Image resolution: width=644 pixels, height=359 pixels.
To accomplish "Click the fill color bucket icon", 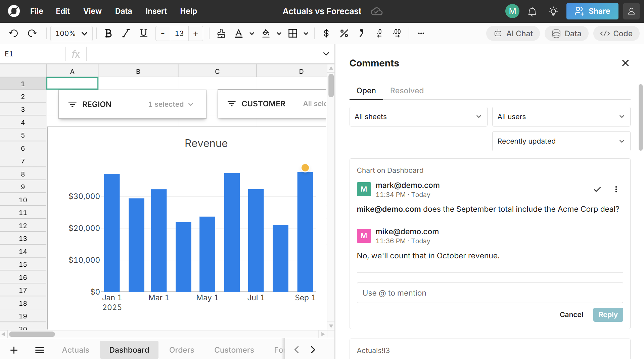I will tap(266, 34).
